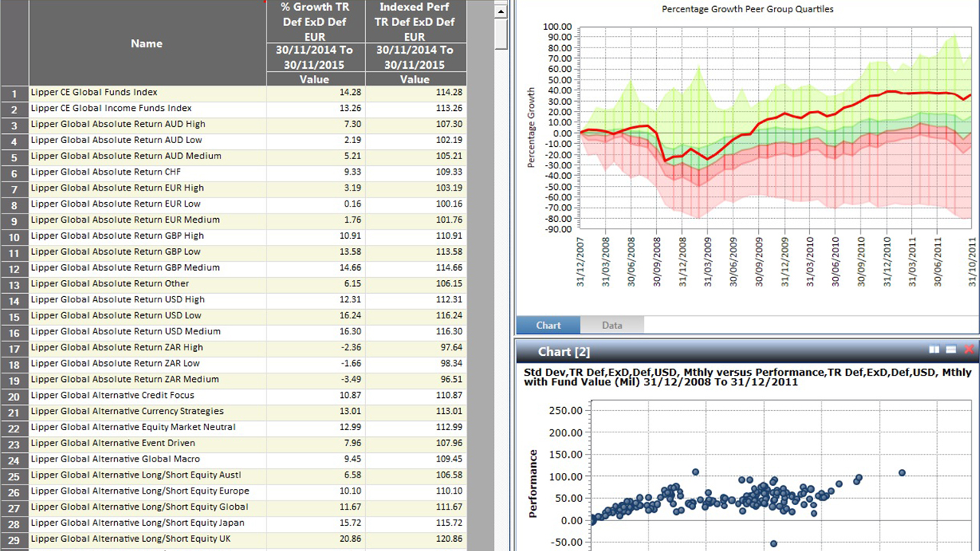
Task: Click the 20.86 growth value cell
Action: point(315,539)
